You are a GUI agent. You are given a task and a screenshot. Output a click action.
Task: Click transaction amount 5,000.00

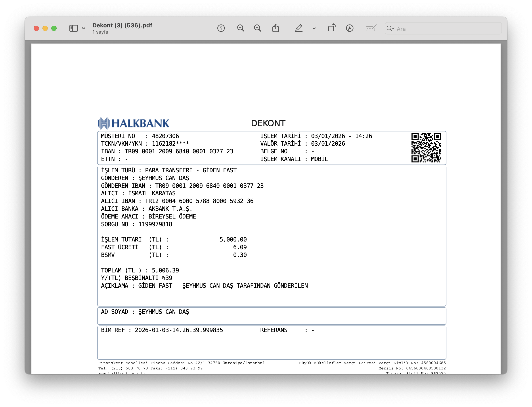tap(233, 240)
